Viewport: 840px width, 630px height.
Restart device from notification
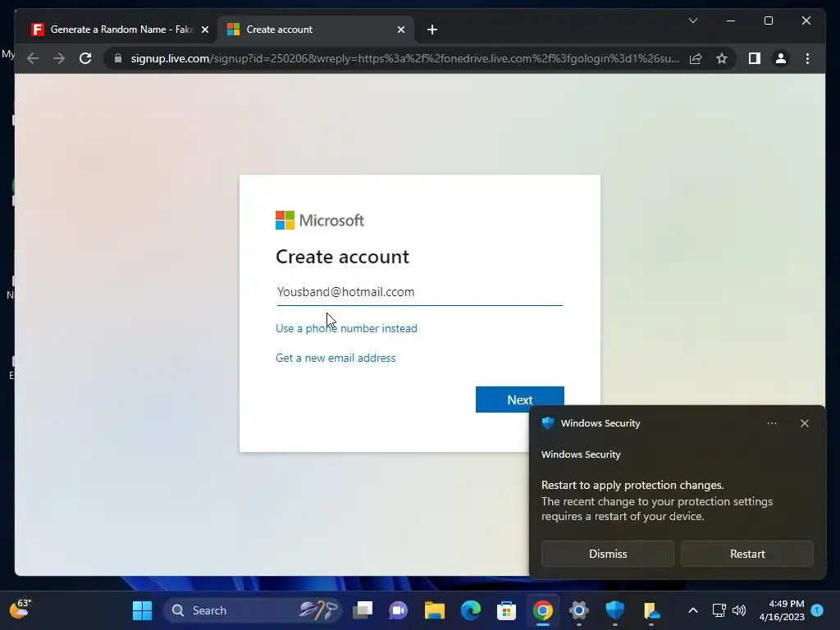[x=746, y=554]
